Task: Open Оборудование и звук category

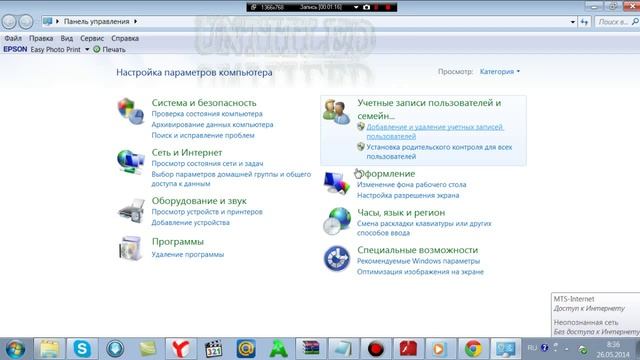Action: coord(199,201)
